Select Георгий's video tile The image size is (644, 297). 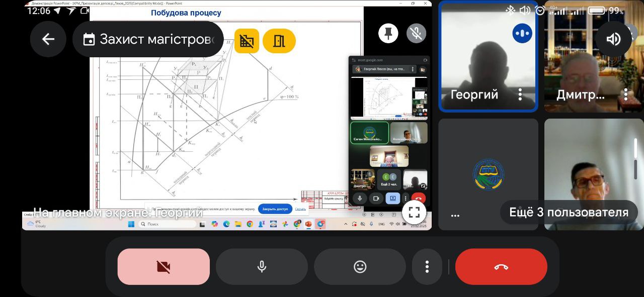488,55
